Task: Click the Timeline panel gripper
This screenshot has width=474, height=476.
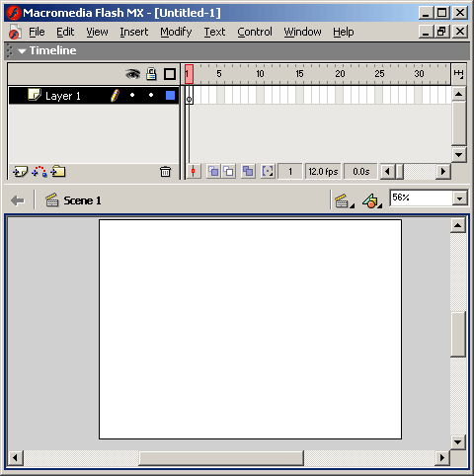Action: (x=10, y=51)
